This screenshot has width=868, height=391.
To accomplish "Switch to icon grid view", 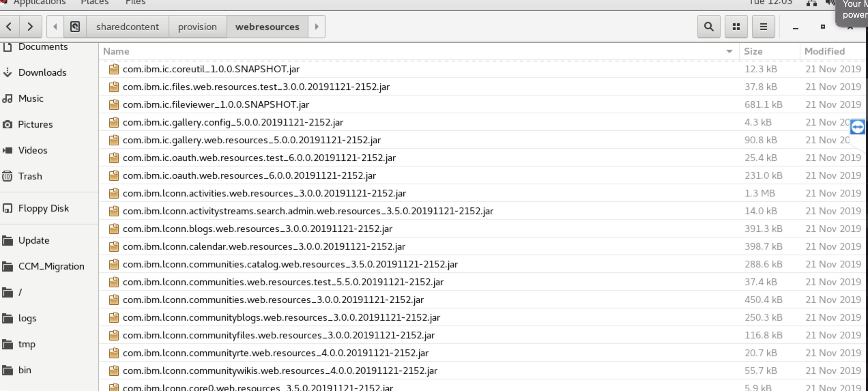I will point(736,27).
